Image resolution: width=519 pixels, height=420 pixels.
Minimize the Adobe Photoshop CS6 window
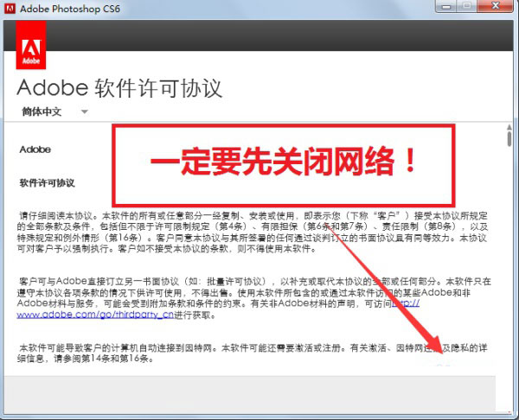click(x=446, y=6)
